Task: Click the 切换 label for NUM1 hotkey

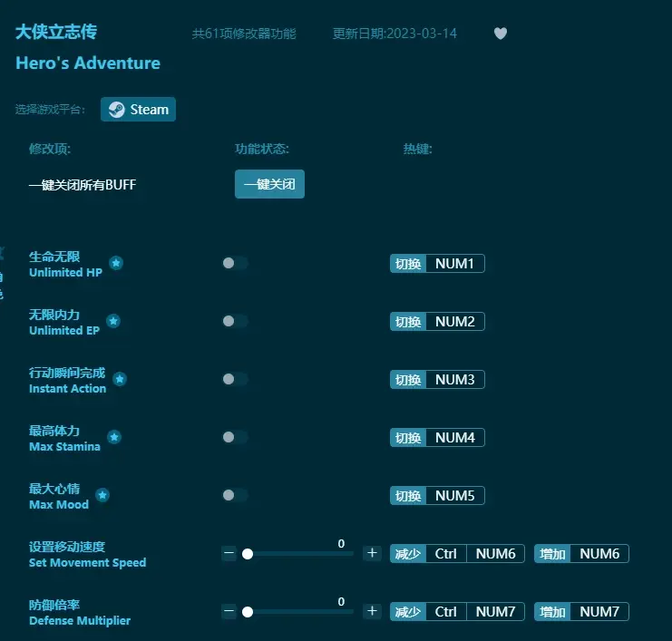Action: (408, 264)
